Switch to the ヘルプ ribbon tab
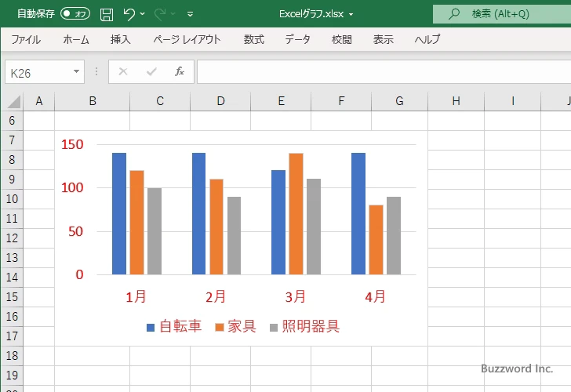This screenshot has width=571, height=392. point(427,39)
